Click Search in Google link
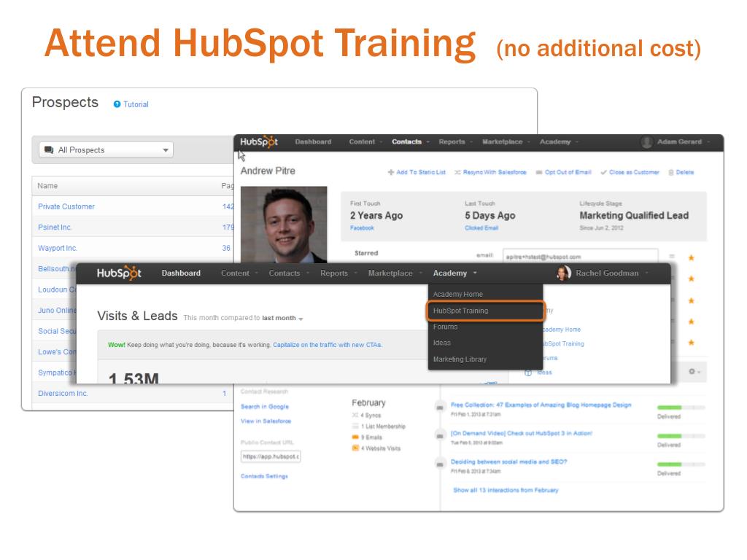Viewport: 747px width, 560px height. click(x=265, y=407)
